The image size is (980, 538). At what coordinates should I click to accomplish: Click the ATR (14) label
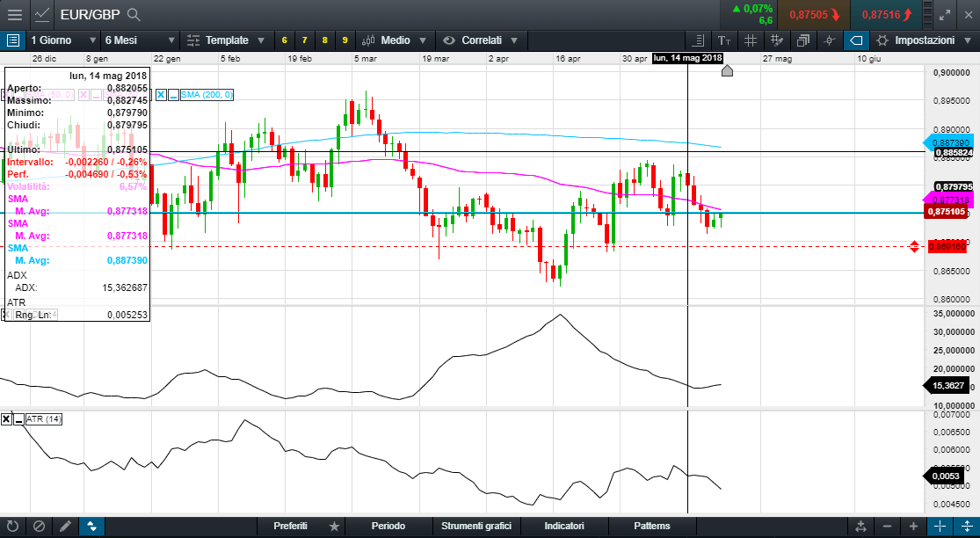click(x=44, y=419)
